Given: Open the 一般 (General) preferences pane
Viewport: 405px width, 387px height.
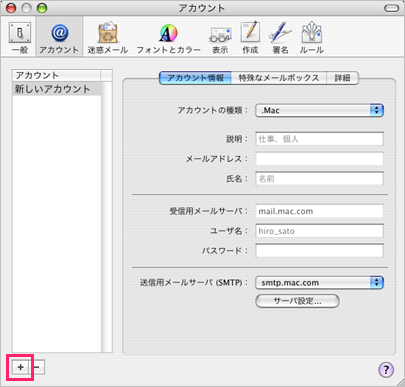Looking at the screenshot, I should click(20, 38).
